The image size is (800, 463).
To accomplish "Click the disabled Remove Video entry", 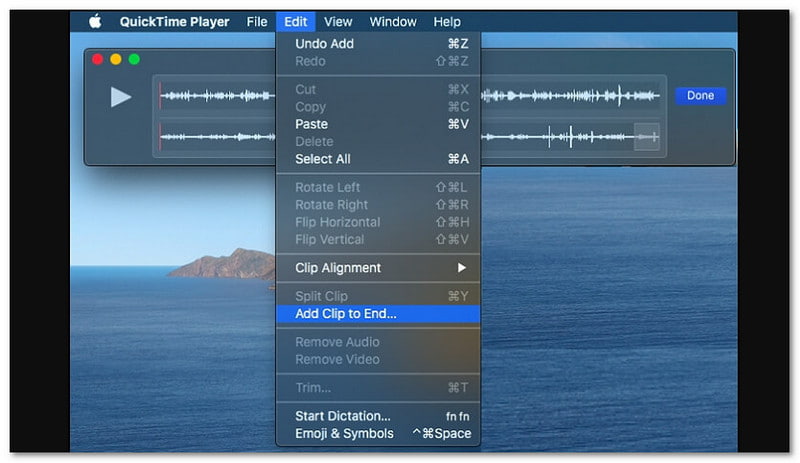I will point(378,359).
